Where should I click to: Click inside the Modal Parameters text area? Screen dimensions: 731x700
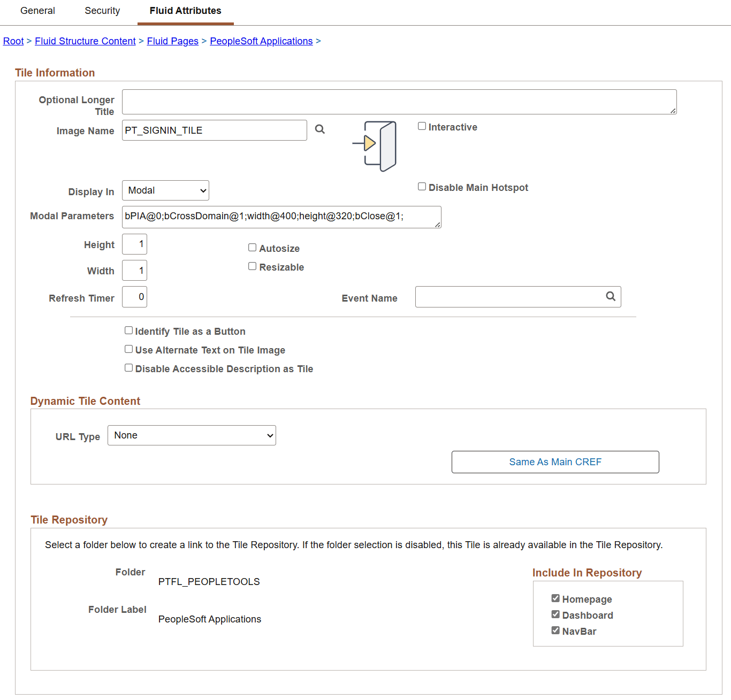pos(281,217)
